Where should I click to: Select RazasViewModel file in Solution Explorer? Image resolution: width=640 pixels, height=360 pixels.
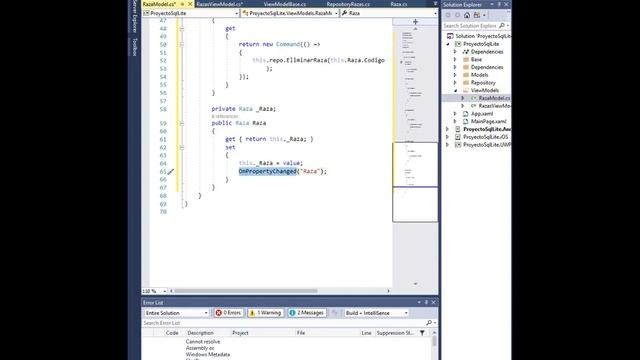494,106
